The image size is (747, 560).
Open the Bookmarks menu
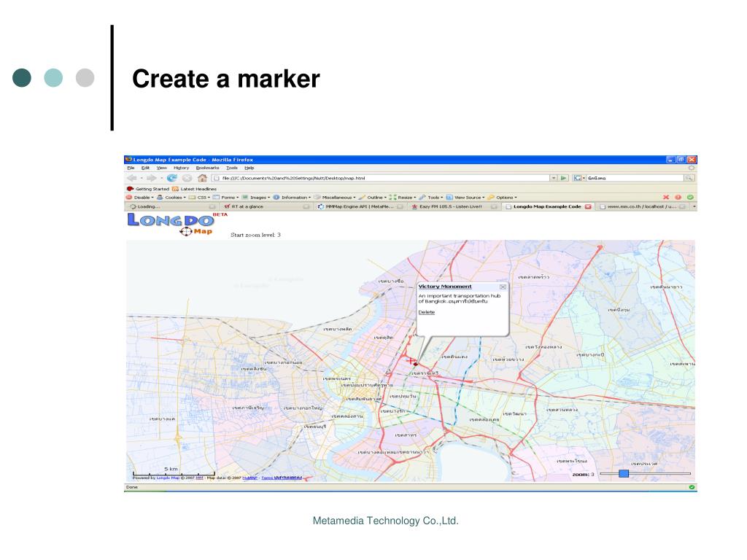click(208, 168)
